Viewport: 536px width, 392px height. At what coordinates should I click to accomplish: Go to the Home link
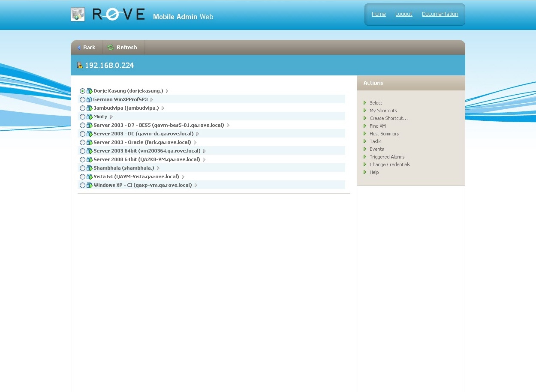[x=379, y=14]
